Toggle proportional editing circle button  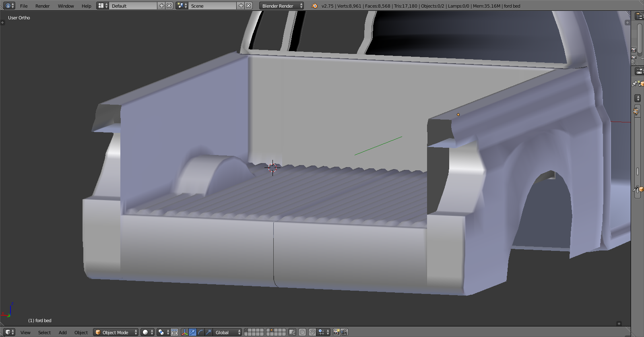click(x=302, y=332)
